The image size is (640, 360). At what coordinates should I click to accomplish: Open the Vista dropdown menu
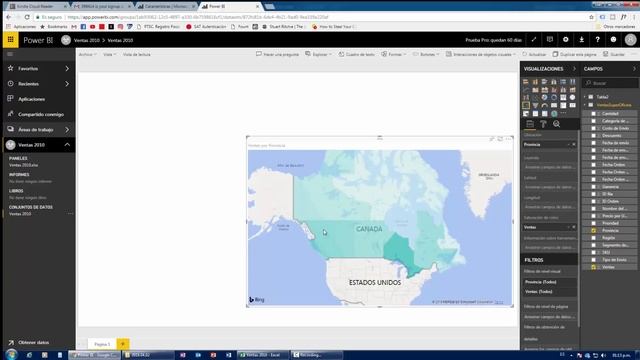(x=109, y=54)
